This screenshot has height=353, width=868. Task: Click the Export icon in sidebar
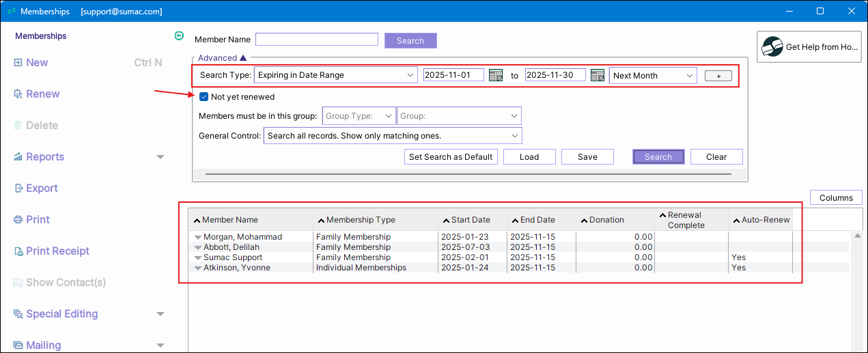pyautogui.click(x=18, y=188)
